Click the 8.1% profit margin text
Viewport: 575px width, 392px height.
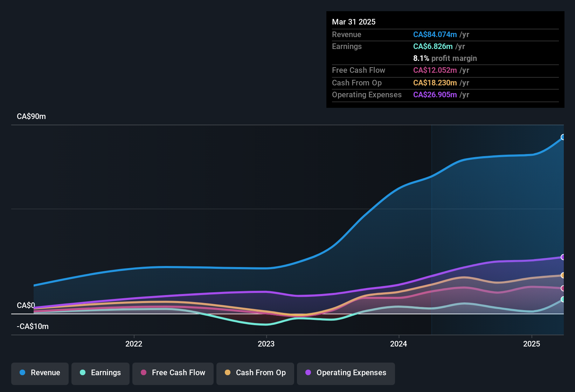[x=445, y=58]
